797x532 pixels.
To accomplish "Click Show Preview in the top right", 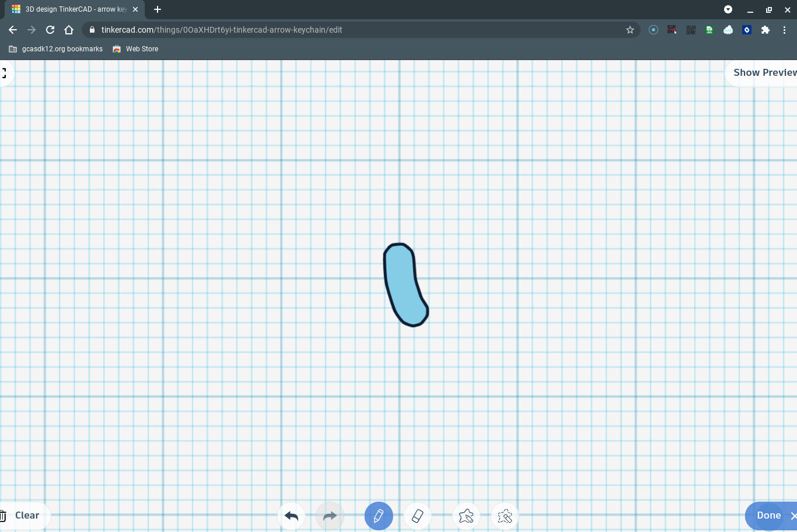I will click(x=764, y=72).
